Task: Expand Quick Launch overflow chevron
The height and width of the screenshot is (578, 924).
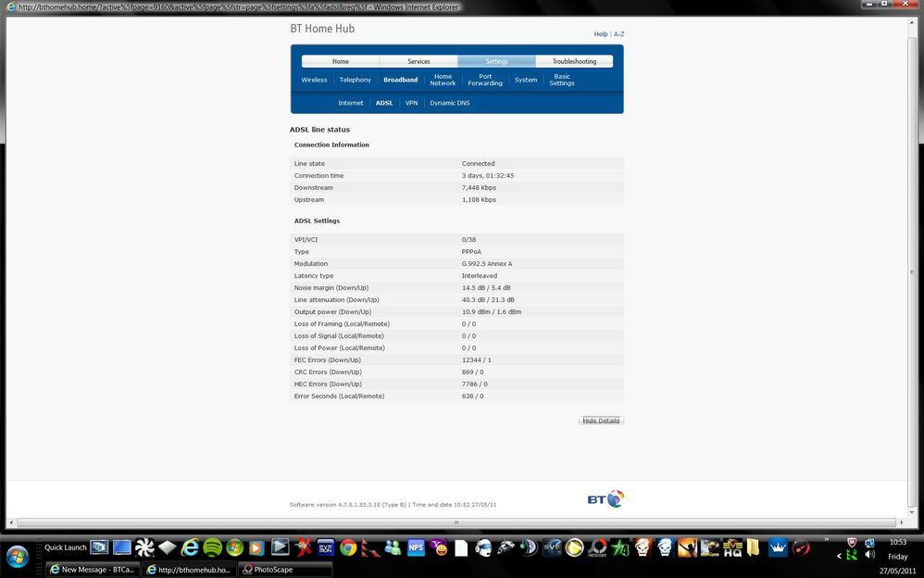Action: (826, 539)
